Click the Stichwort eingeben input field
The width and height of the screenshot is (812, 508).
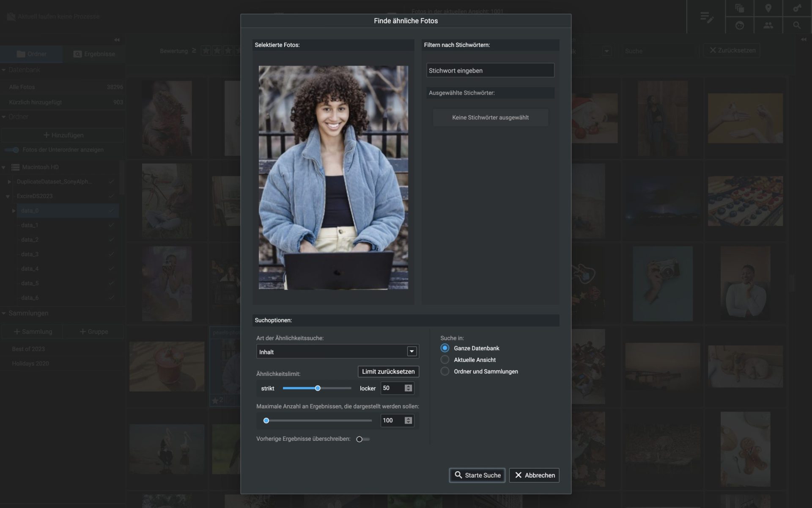(x=490, y=71)
